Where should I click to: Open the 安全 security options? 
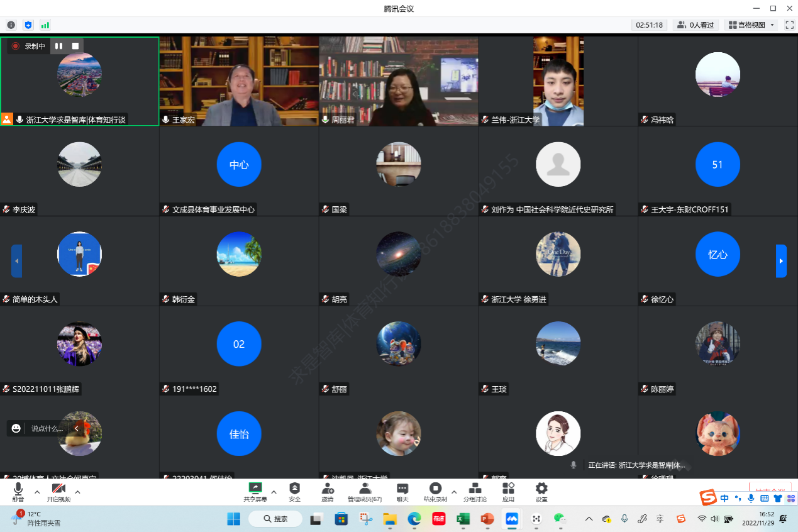(294, 490)
